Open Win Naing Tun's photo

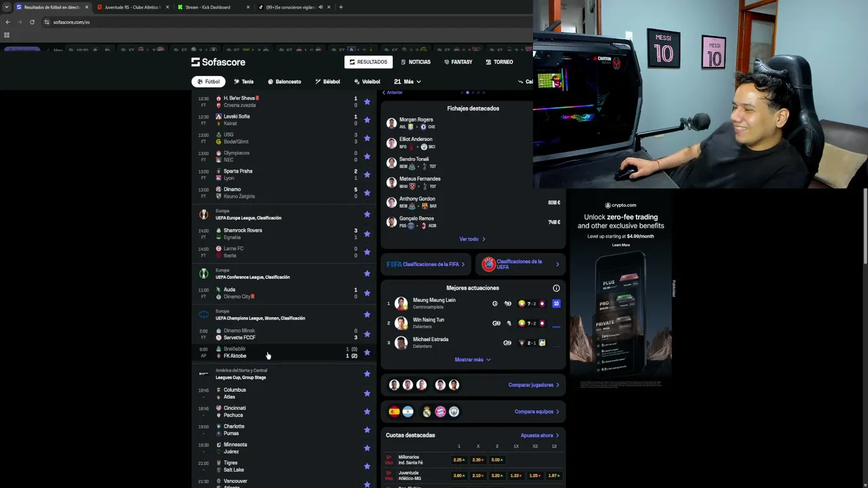point(401,323)
